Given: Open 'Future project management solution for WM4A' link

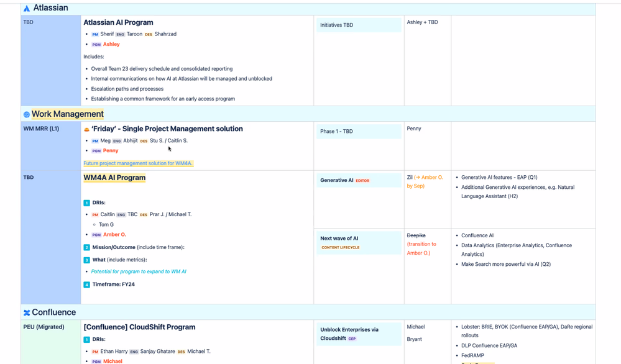Looking at the screenshot, I should (138, 163).
